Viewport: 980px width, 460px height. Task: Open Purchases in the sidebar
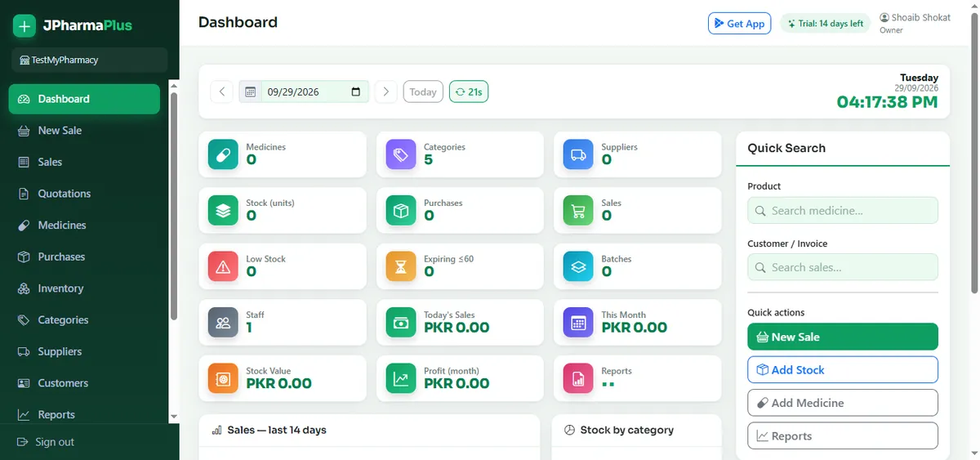tap(84, 257)
